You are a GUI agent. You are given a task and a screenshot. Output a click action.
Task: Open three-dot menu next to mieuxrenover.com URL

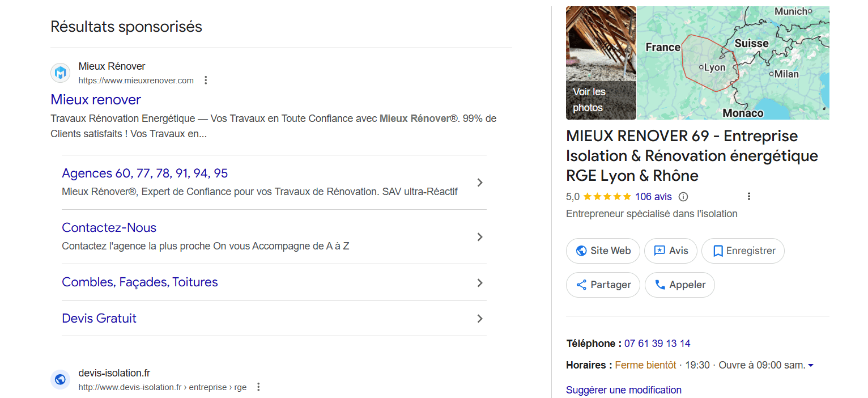(206, 81)
